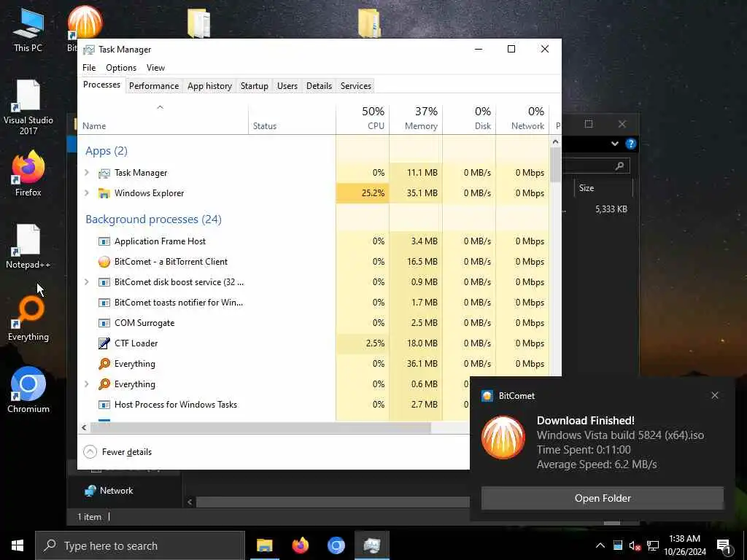The image size is (747, 560).
Task: Click scroll-left arrow in Task Manager
Action: coord(85,427)
